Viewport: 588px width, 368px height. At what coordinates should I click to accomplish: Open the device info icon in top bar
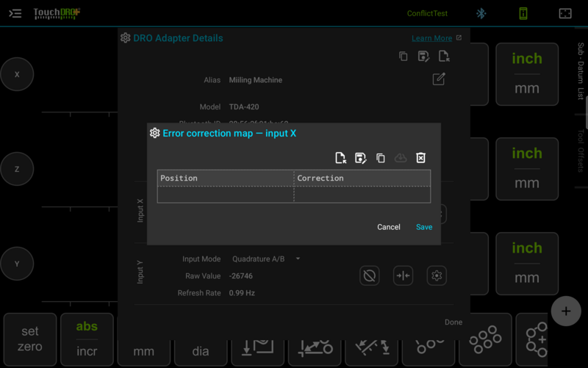[x=523, y=13]
